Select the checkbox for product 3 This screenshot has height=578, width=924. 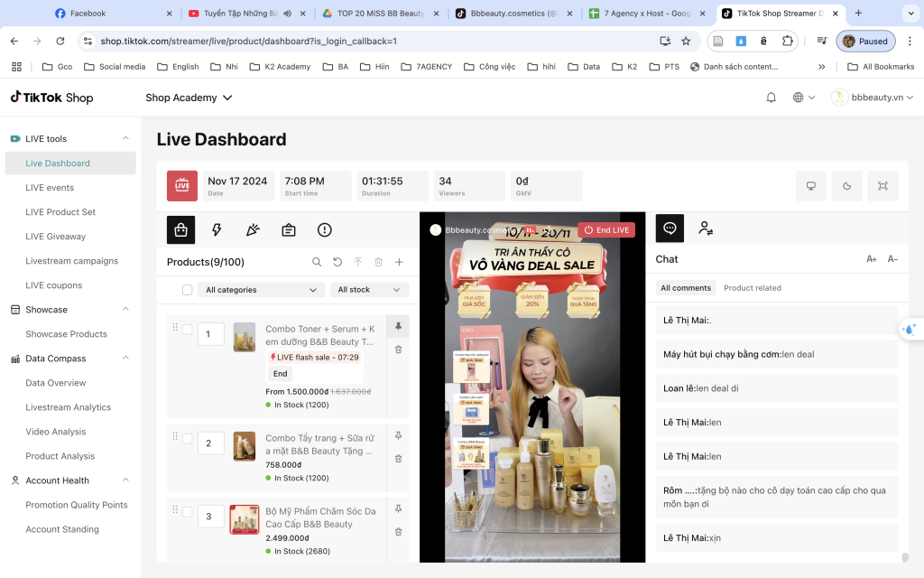pos(187,512)
